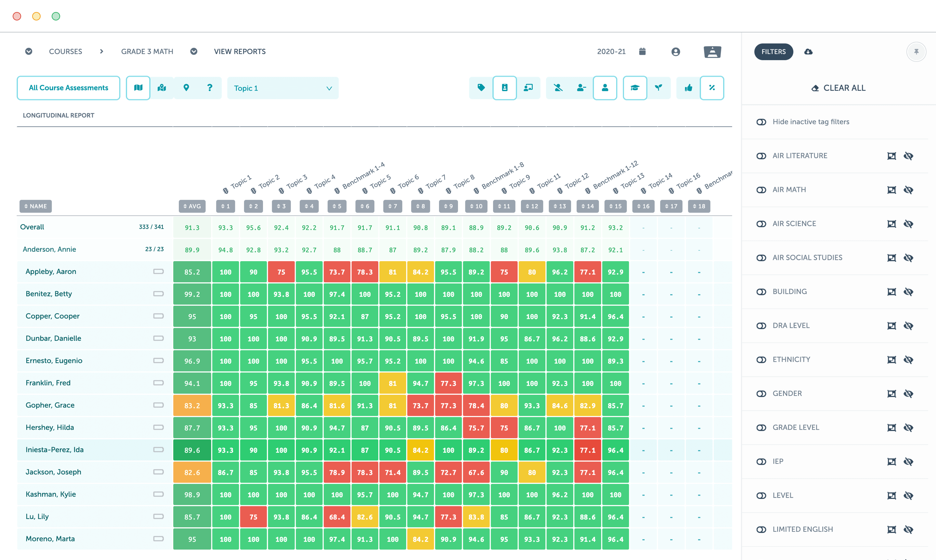Click the seedling growth icon

click(659, 88)
